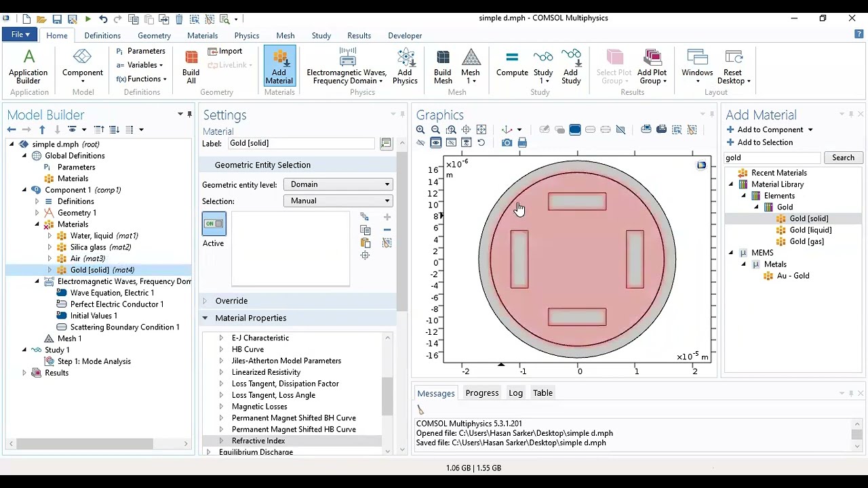Viewport: 868px width, 488px height.
Task: Expand the Results node in tree
Action: click(x=24, y=373)
